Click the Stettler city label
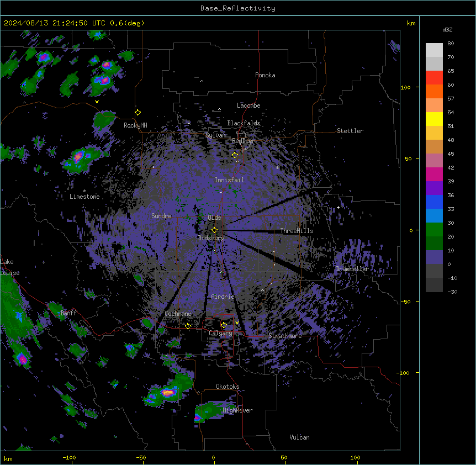 click(350, 131)
